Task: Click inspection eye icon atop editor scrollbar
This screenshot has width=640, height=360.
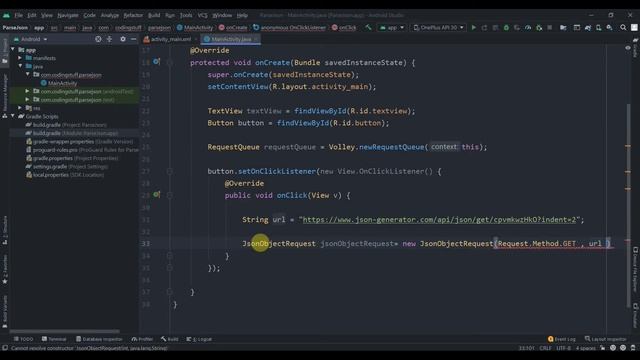Action: (628, 48)
